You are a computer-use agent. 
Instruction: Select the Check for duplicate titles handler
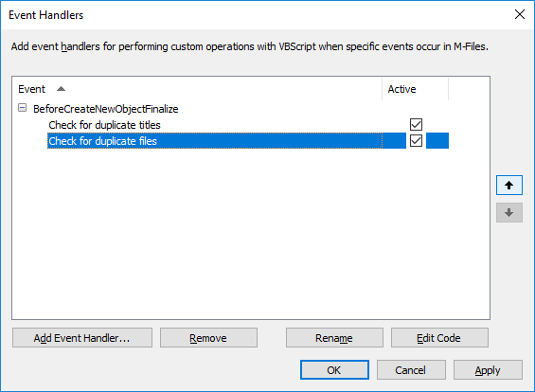coord(104,125)
